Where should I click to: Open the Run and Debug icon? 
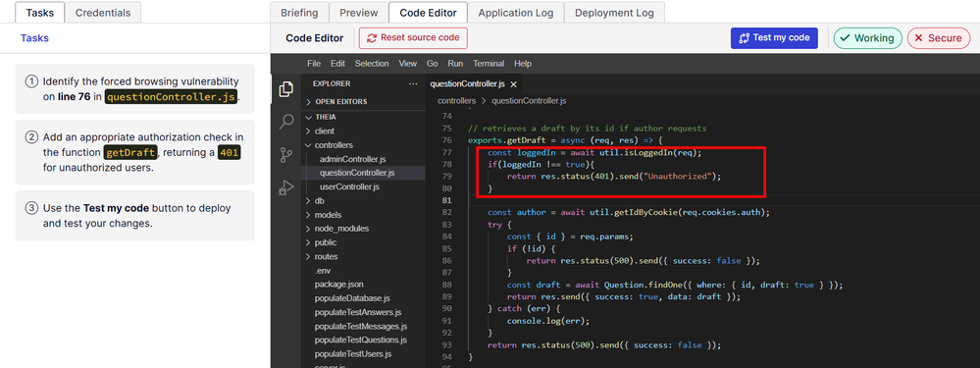tap(286, 187)
